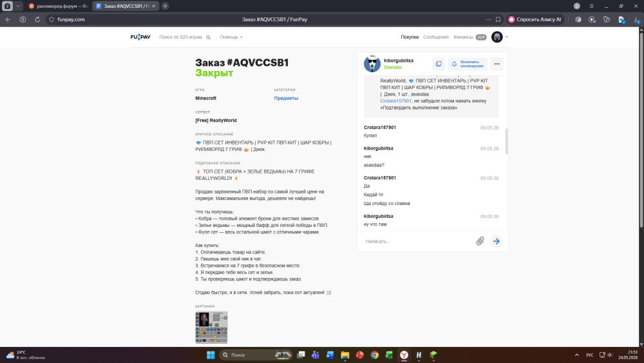
Task: Open the chat three-dots options menu
Action: [497, 64]
